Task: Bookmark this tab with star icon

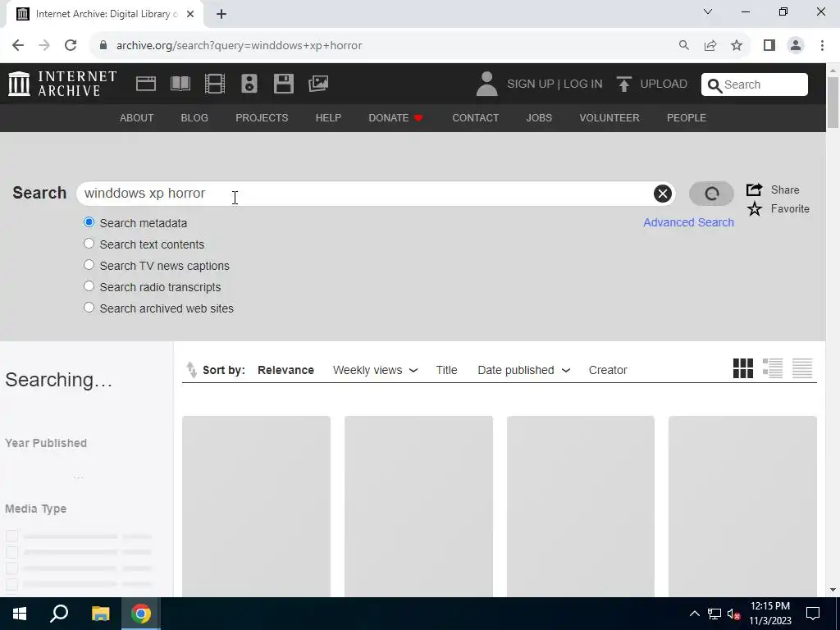Action: [737, 46]
